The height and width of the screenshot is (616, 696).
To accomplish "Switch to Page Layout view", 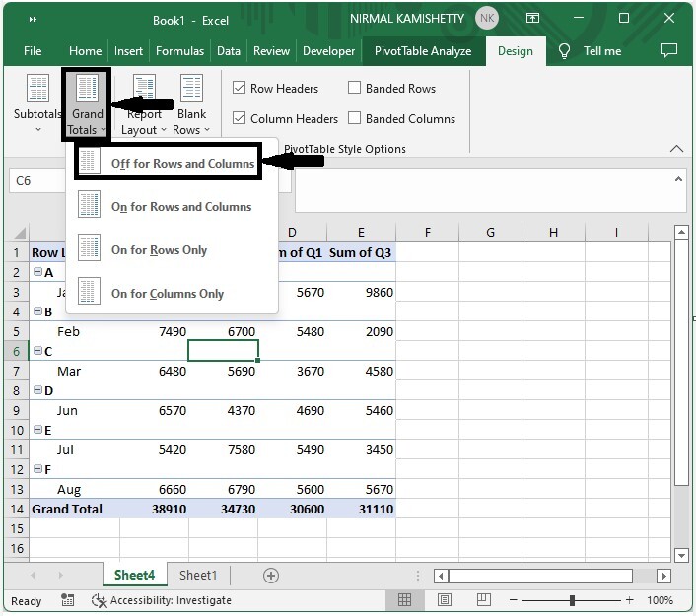I will click(445, 600).
